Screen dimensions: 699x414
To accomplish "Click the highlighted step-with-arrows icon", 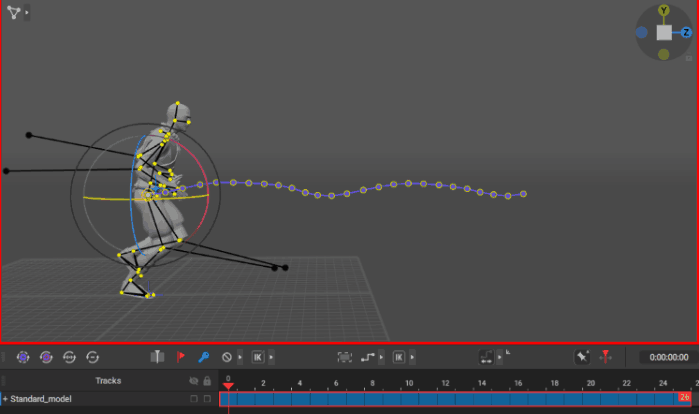I will click(x=486, y=357).
